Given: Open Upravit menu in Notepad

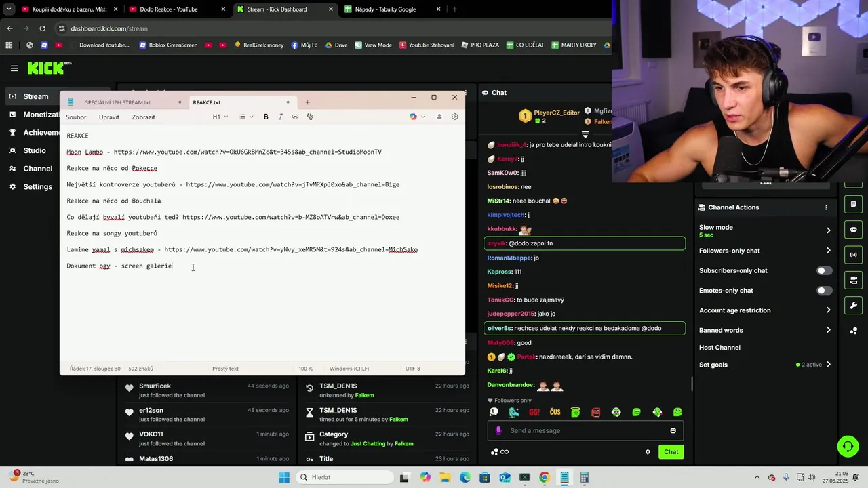Looking at the screenshot, I should click(x=108, y=117).
